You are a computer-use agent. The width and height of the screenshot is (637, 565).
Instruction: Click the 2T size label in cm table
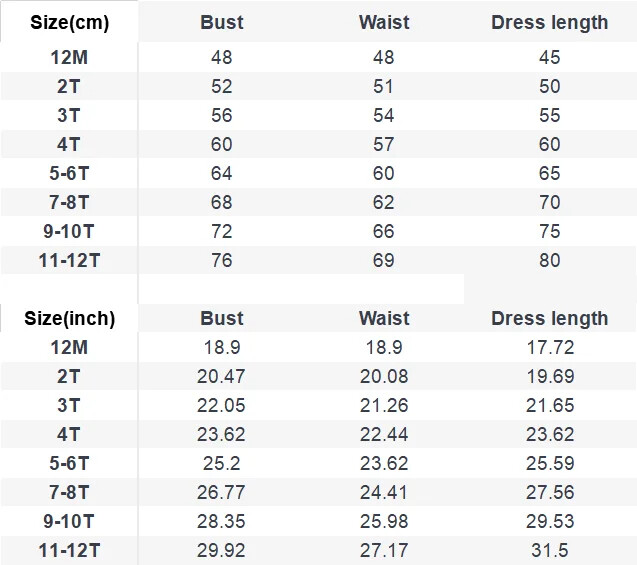pyautogui.click(x=68, y=86)
